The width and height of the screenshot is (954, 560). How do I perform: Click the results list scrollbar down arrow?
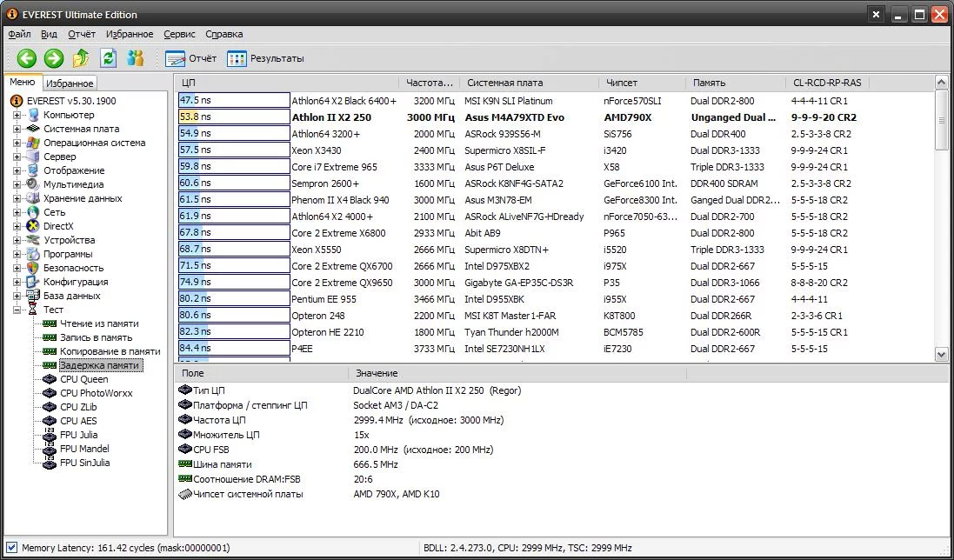pos(941,354)
